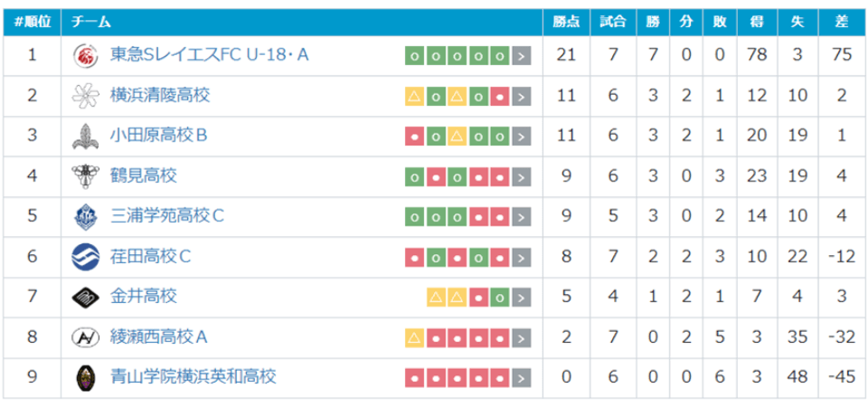Open the 横浜清陵高校 team link
This screenshot has height=407, width=868.
tap(160, 95)
